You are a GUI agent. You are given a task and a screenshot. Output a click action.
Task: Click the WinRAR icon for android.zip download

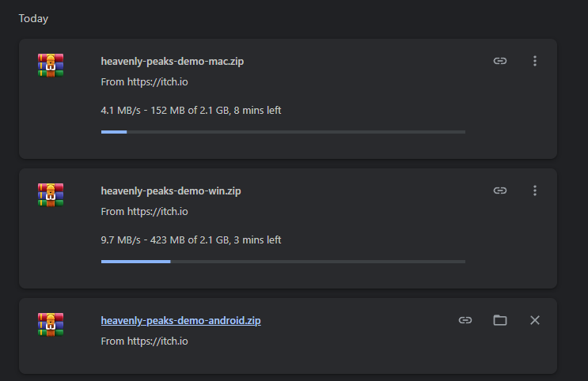51,324
